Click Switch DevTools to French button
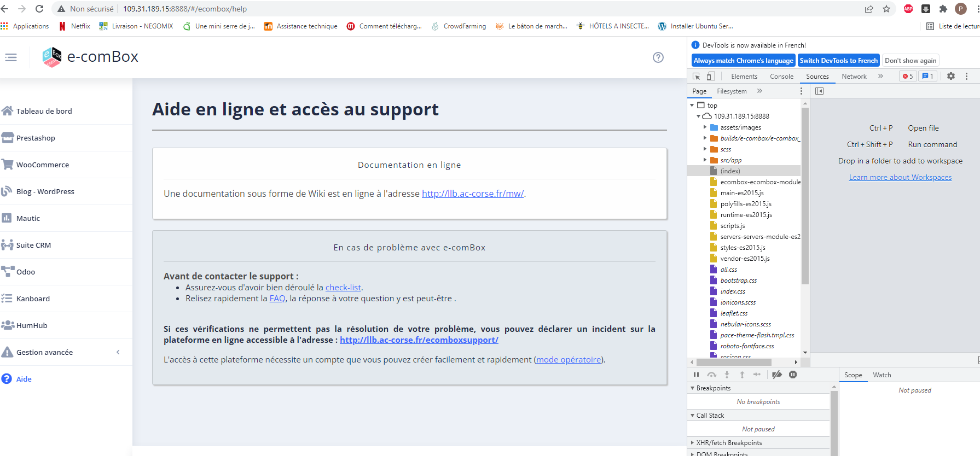The width and height of the screenshot is (980, 456). click(838, 61)
